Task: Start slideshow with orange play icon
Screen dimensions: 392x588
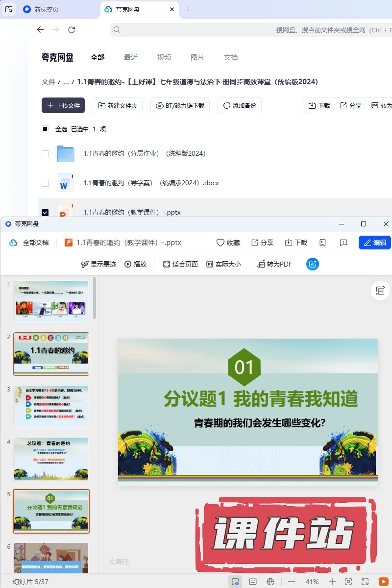Action: pos(383,582)
